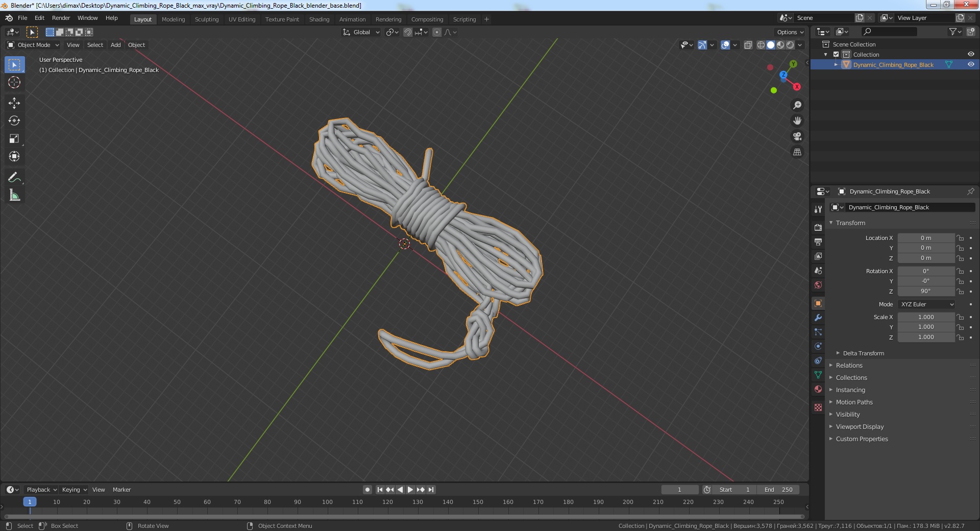
Task: Jump to the timeline end frame
Action: [431, 490]
